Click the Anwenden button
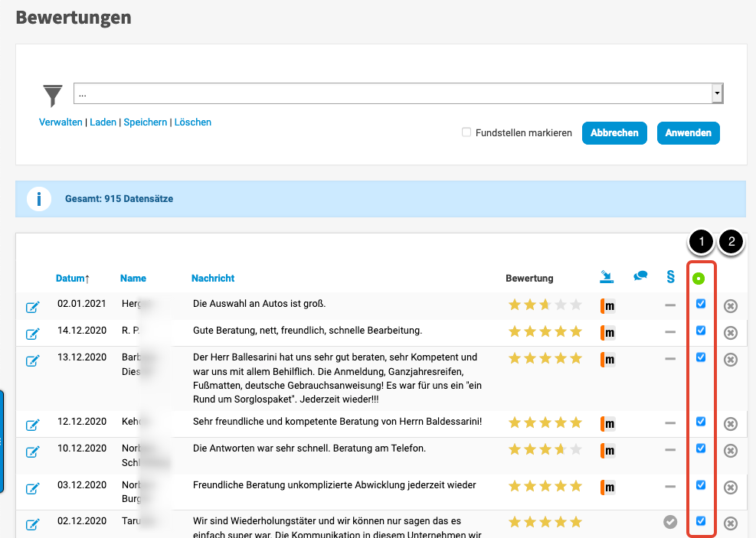The image size is (756, 538). pos(688,132)
